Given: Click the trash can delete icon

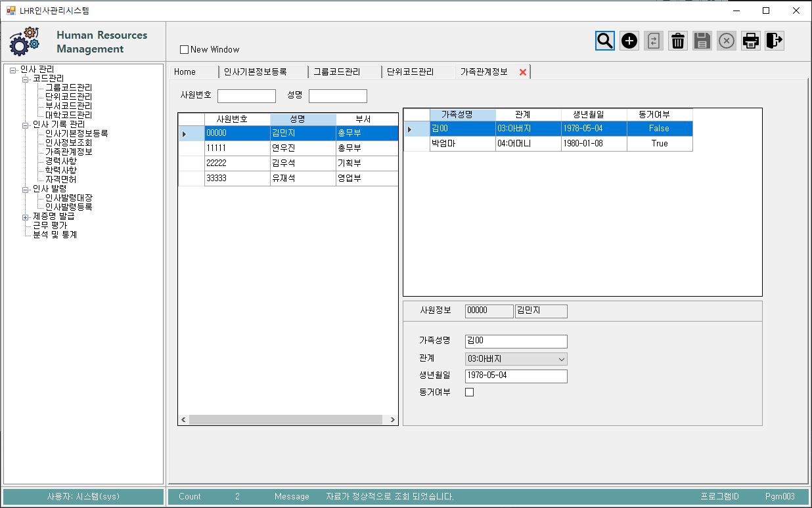Looking at the screenshot, I should pos(678,41).
